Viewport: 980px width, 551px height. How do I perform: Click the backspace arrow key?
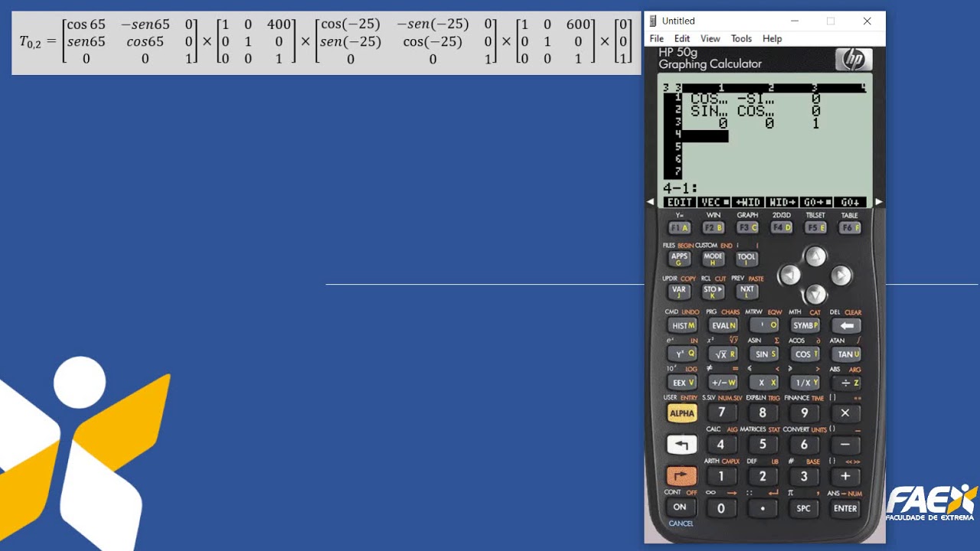point(847,325)
